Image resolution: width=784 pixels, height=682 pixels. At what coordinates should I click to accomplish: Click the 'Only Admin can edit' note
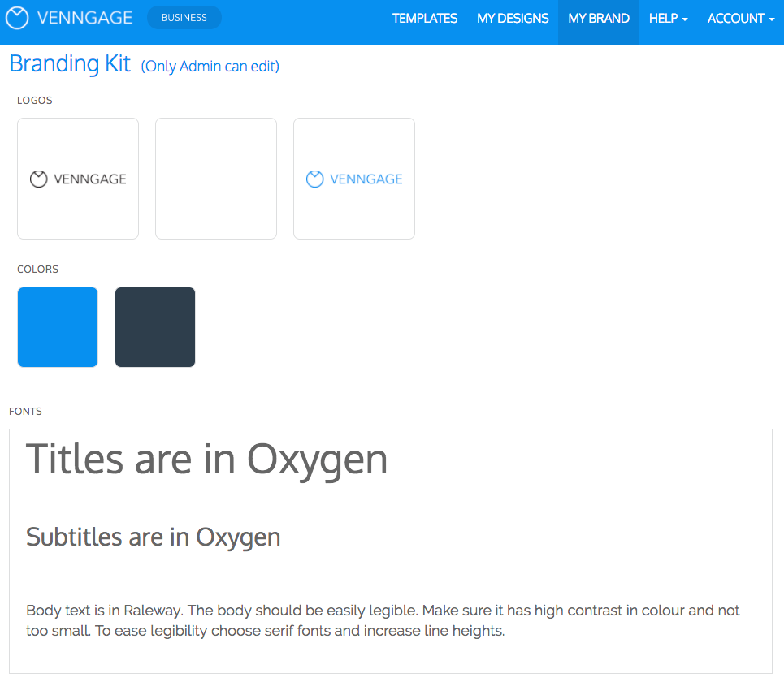point(210,67)
